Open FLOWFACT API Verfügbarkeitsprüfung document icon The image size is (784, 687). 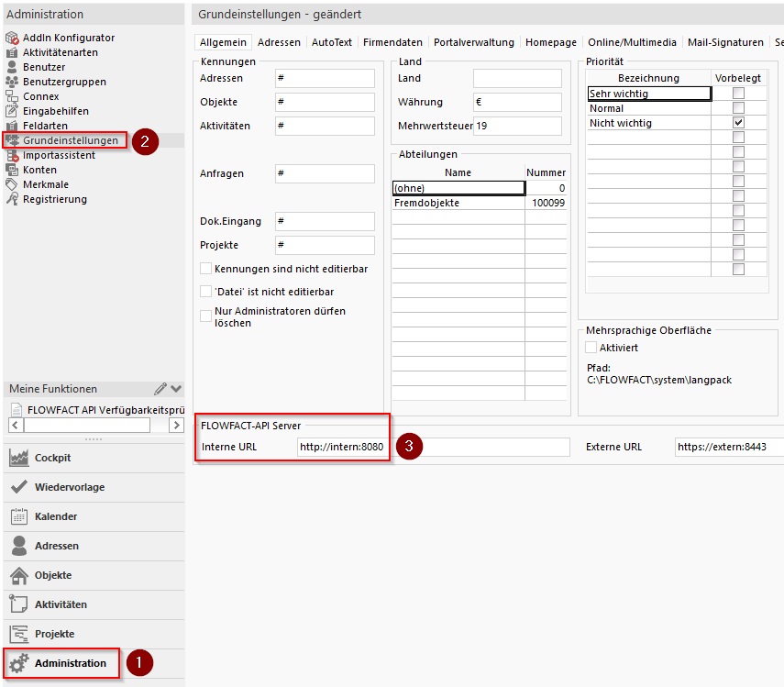pyautogui.click(x=17, y=409)
